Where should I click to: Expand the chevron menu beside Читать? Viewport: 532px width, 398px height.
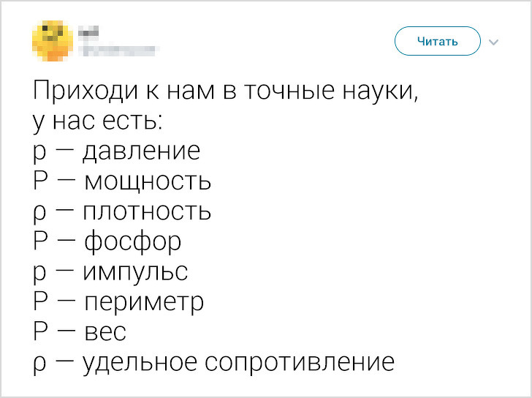(x=493, y=42)
